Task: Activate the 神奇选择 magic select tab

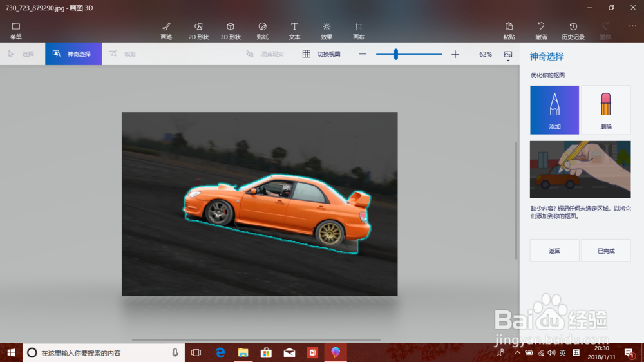Action: click(x=73, y=54)
